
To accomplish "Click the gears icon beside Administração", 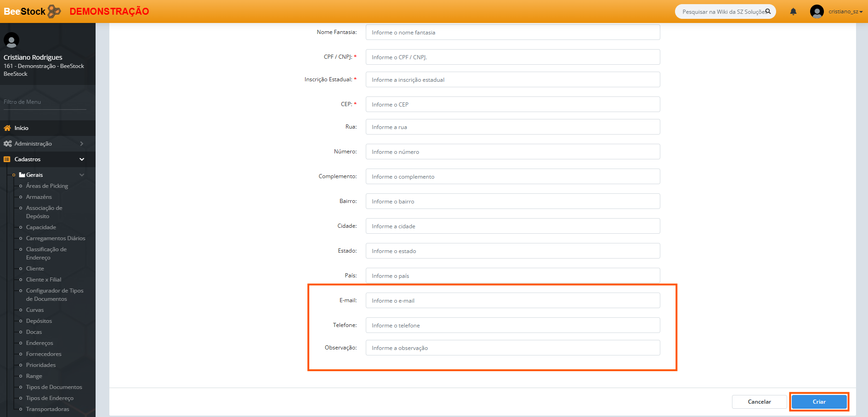I will 7,144.
